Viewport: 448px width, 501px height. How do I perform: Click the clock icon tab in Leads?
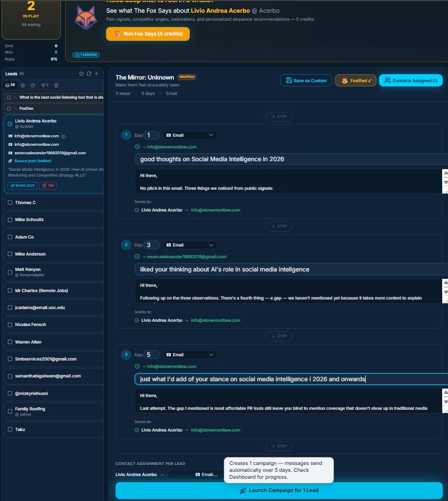click(33, 85)
